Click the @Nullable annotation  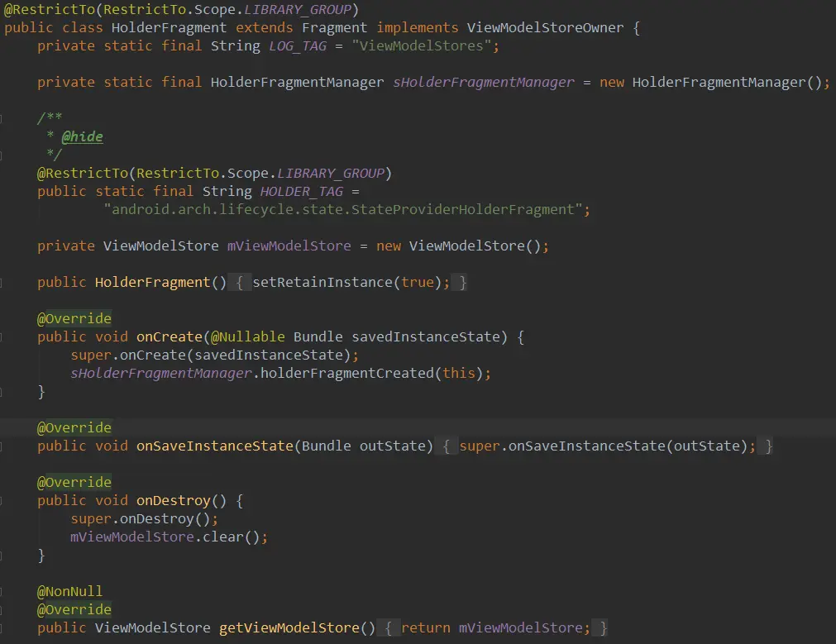248,337
